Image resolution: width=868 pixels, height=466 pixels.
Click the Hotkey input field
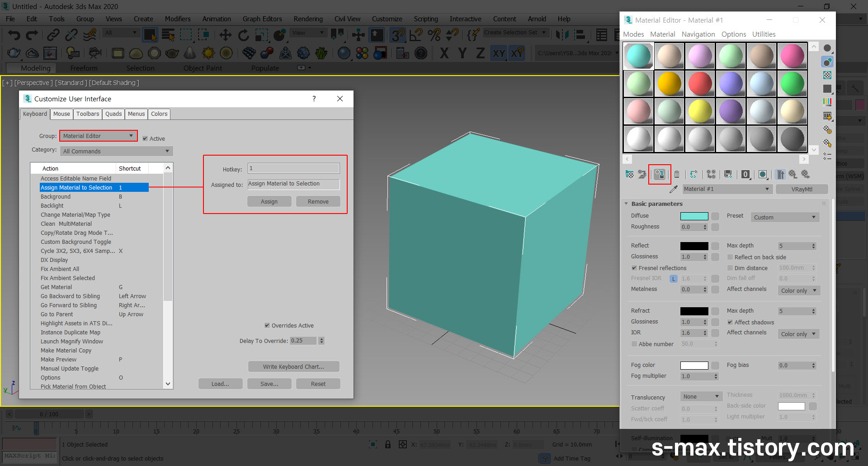[293, 168]
